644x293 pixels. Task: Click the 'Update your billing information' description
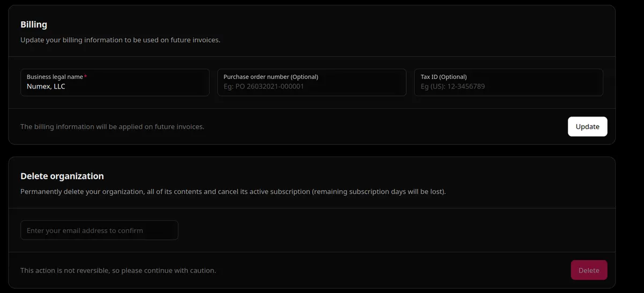pos(120,40)
